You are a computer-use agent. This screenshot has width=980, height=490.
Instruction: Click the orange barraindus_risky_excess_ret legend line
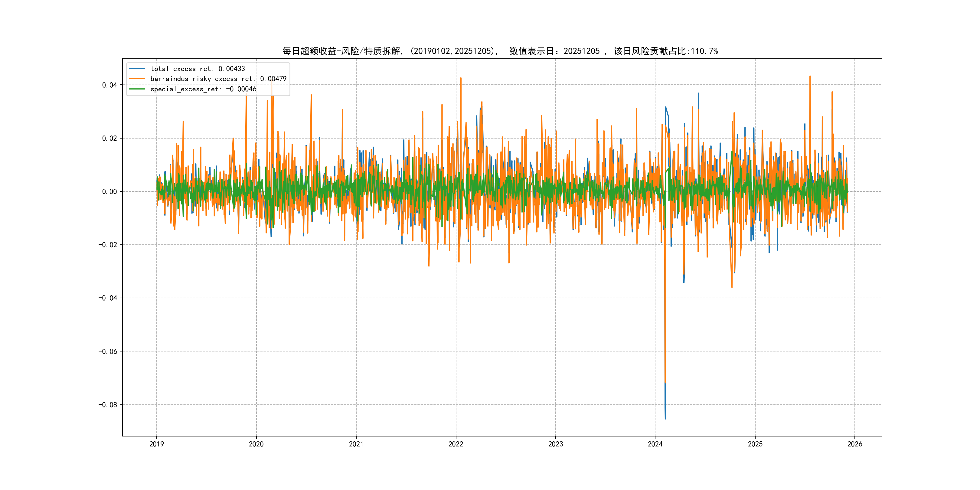tap(137, 79)
